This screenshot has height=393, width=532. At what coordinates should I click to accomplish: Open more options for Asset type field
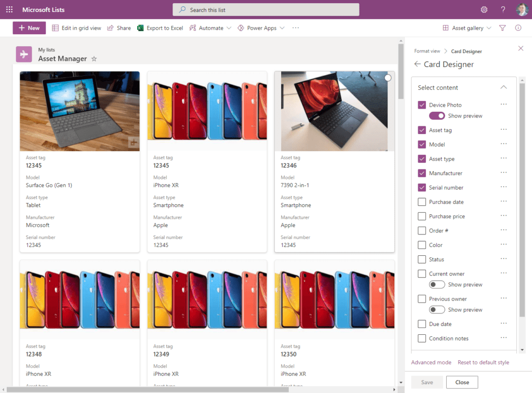click(x=503, y=158)
